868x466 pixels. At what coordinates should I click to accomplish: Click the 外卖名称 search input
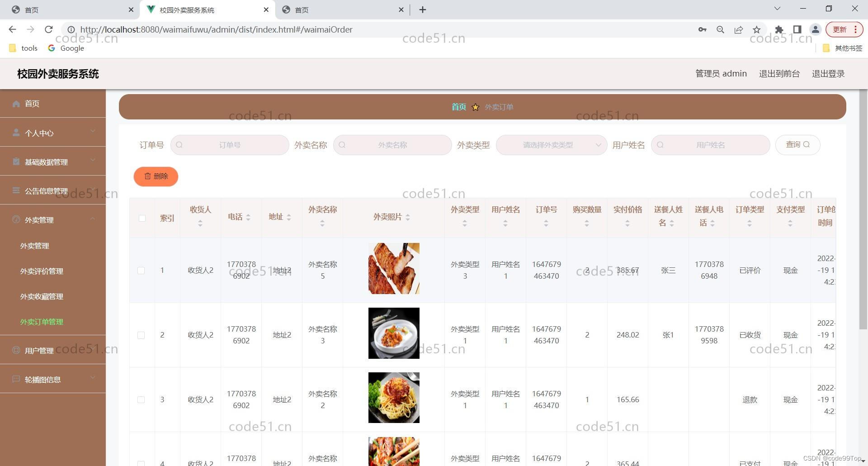pyautogui.click(x=392, y=145)
